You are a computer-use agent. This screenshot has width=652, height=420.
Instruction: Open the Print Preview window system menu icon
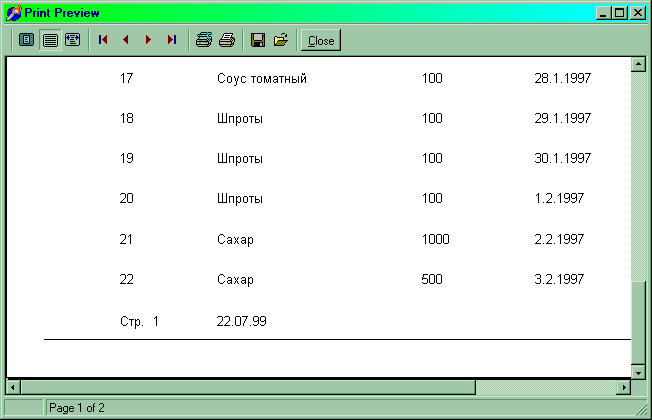13,13
